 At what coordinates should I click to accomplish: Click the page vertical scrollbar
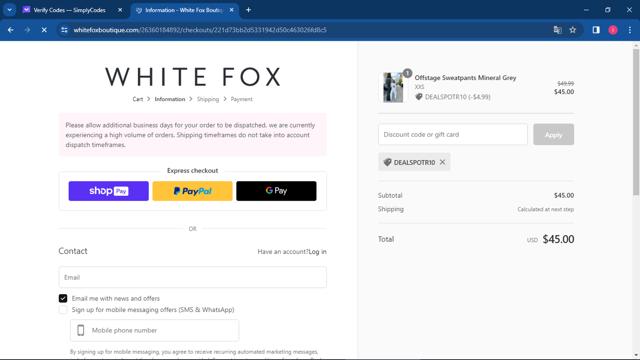636,122
